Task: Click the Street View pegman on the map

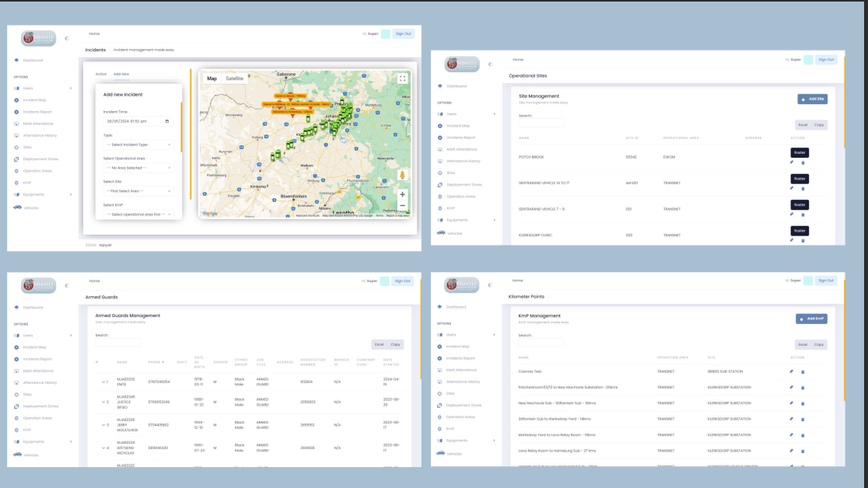Action: click(x=402, y=175)
